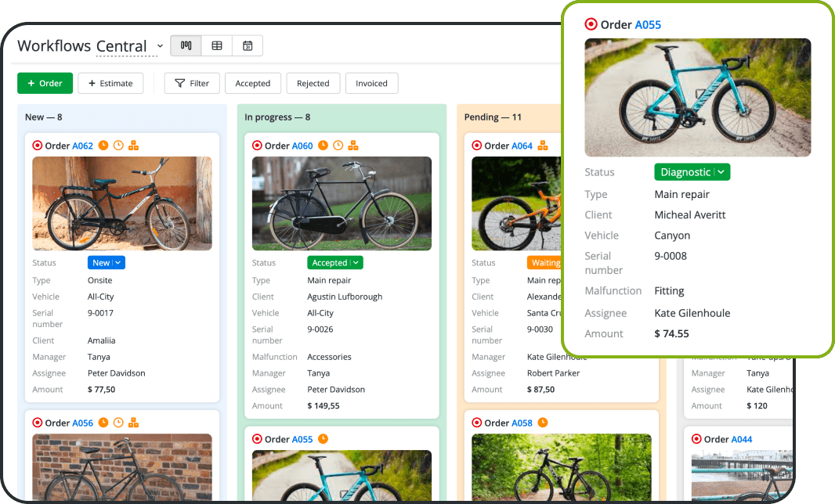
Task: Open bike photo on Order A060
Action: tap(342, 203)
